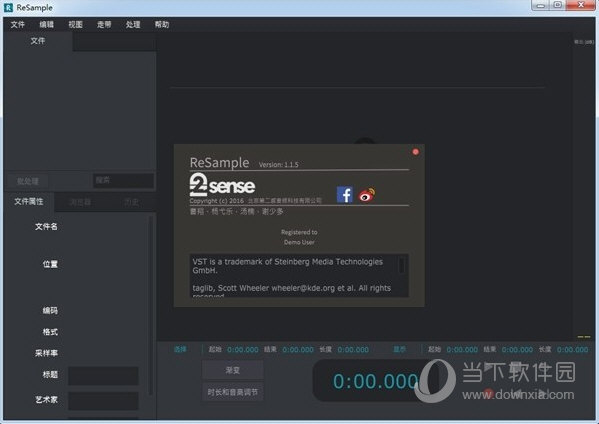This screenshot has width=599, height=424.
Task: Open the 处理 menu
Action: (133, 24)
